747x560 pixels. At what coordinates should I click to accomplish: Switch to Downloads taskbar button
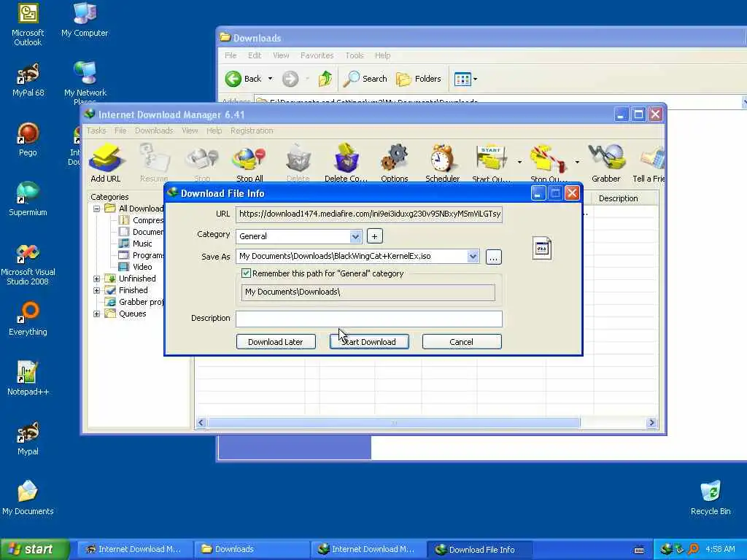(252, 549)
